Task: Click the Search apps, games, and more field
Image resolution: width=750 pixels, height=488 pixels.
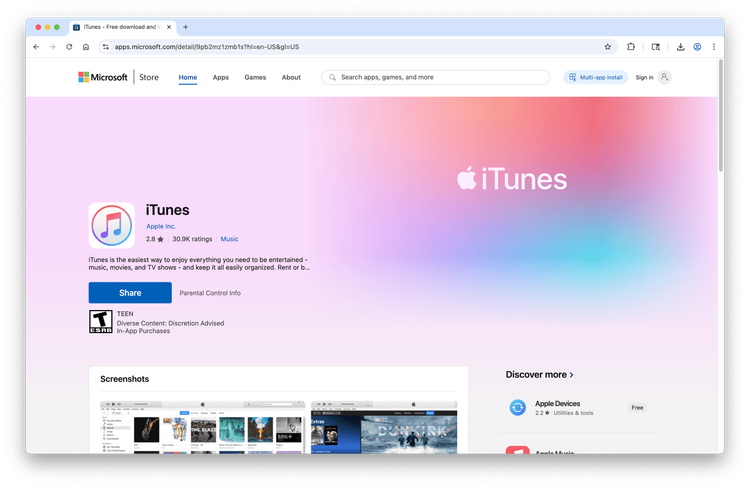Action: tap(440, 77)
